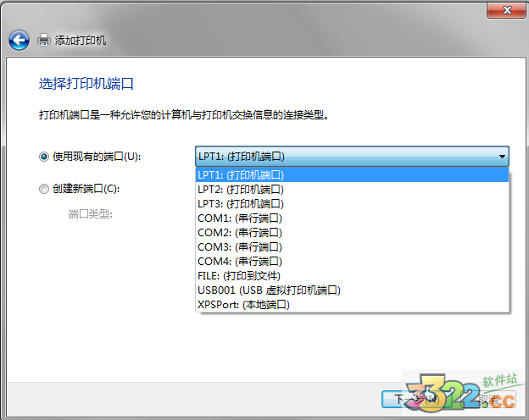The height and width of the screenshot is (420, 529).
Task: Click the 端口类型 label
Action: (x=90, y=214)
